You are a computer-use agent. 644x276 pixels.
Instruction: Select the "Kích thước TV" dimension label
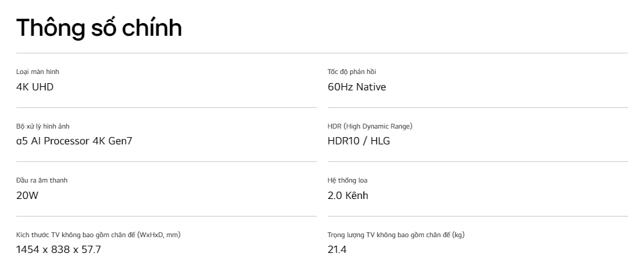click(98, 235)
